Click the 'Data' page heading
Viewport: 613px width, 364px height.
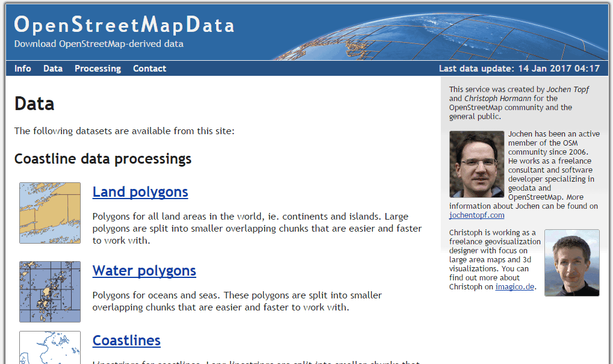tap(34, 104)
